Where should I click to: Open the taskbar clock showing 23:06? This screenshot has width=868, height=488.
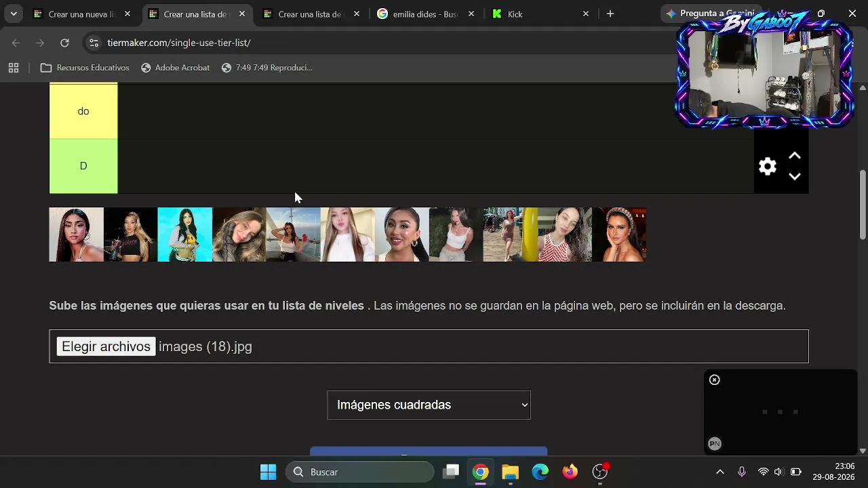[x=834, y=472]
